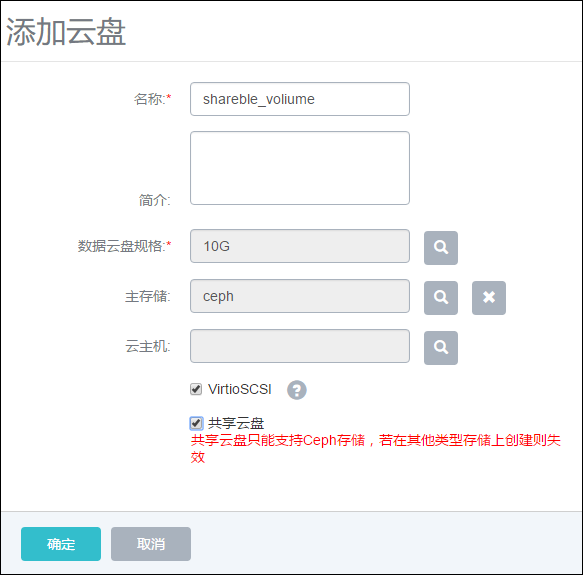Click search icon for data volume spec
This screenshot has width=583, height=575.
(441, 248)
